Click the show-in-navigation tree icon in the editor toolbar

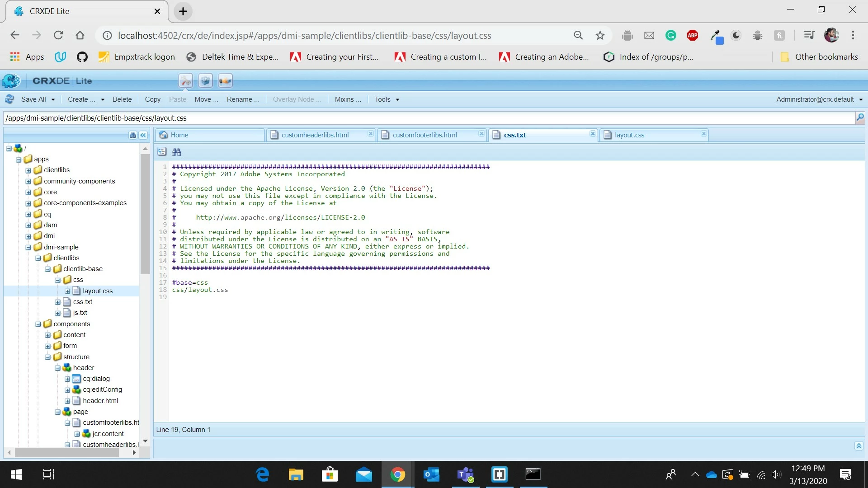click(x=162, y=152)
